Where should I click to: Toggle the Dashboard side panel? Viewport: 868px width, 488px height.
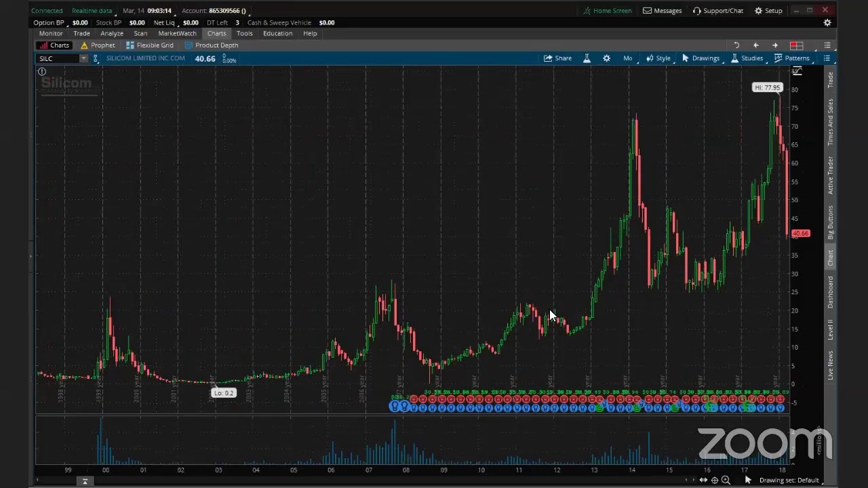click(830, 292)
